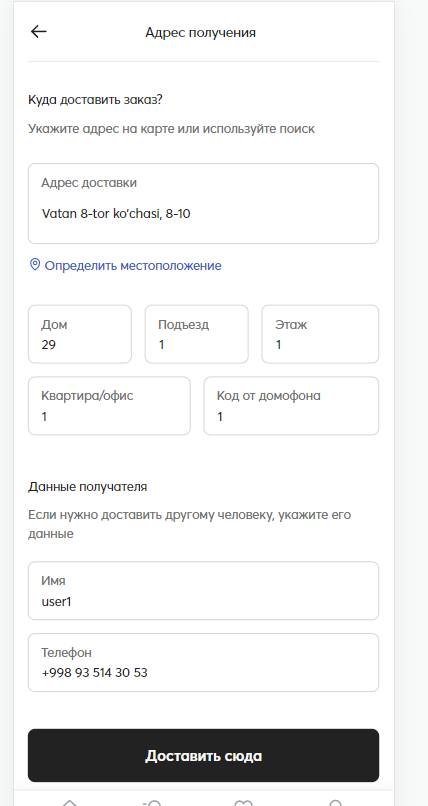Click the Телефон number field
The width and height of the screenshot is (428, 806).
pyautogui.click(x=203, y=663)
